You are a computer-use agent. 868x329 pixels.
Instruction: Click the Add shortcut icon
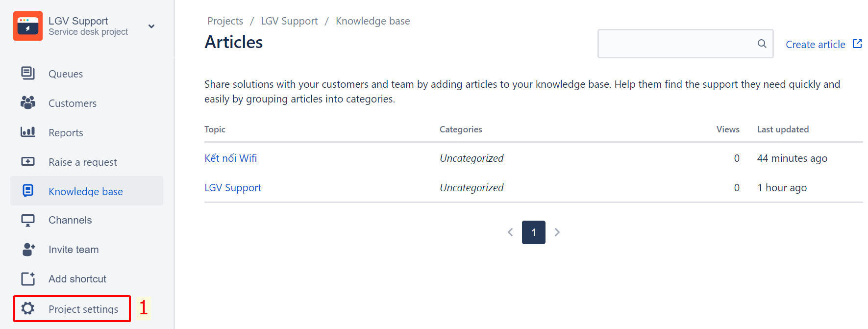click(28, 278)
